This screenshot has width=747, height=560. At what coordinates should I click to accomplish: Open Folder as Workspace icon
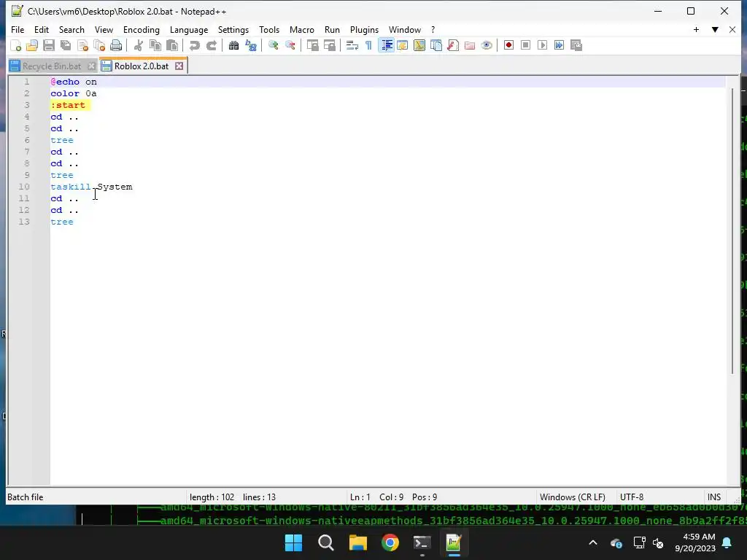[470, 45]
